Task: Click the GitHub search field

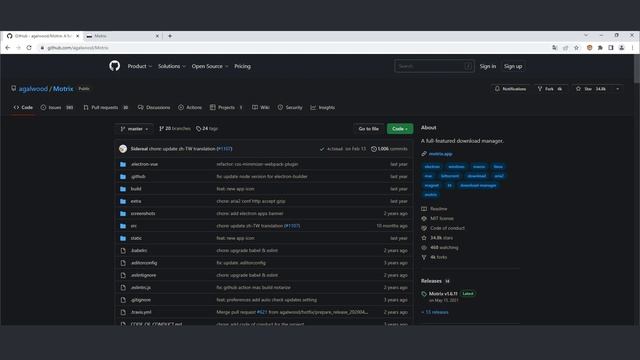Action: click(434, 66)
